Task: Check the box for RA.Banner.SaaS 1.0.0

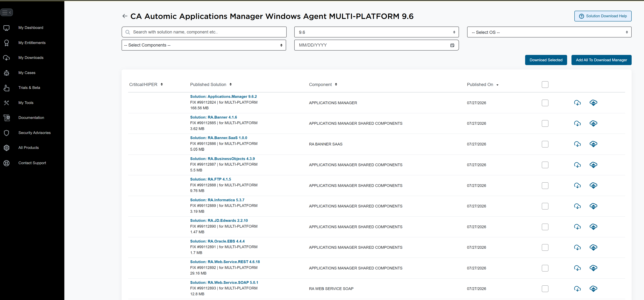Action: click(x=545, y=144)
